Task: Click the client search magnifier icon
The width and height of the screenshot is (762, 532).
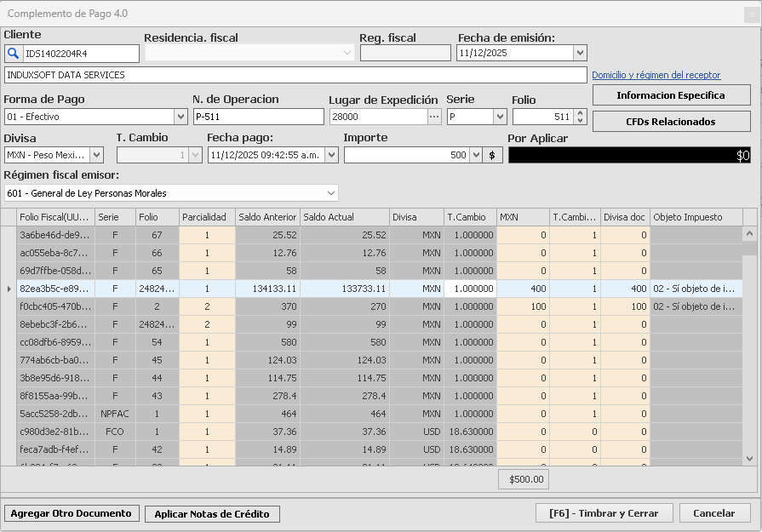Action: click(13, 54)
